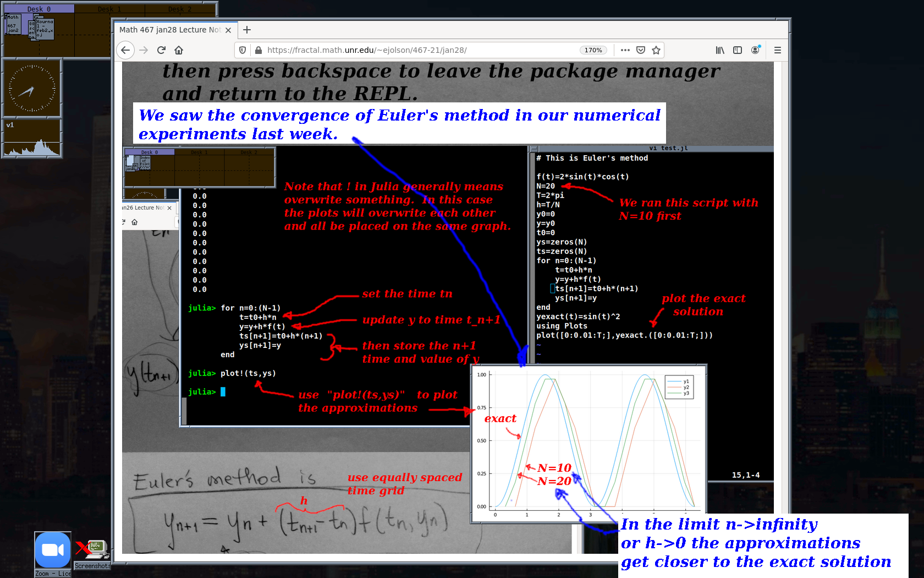Open the Firefox home page

tap(179, 50)
